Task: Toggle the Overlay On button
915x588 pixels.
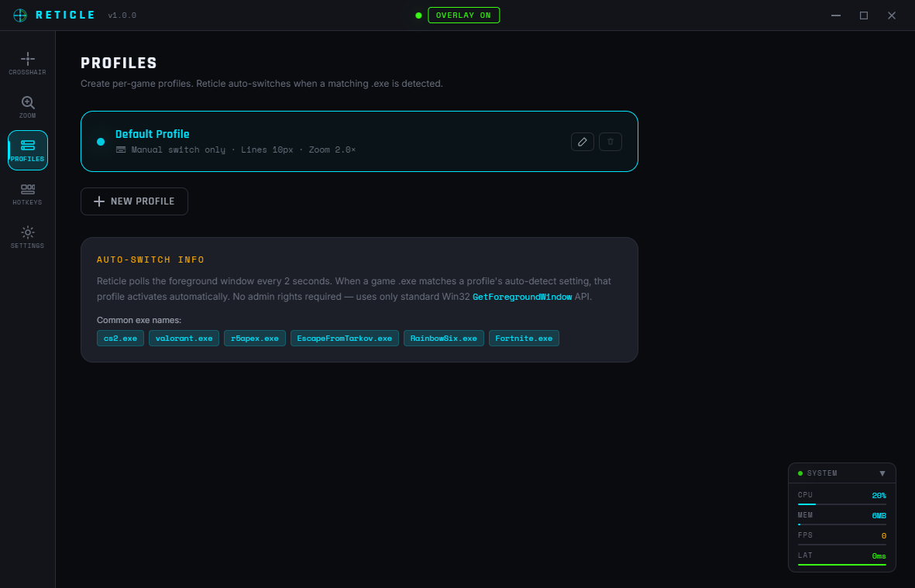Action: [x=463, y=15]
